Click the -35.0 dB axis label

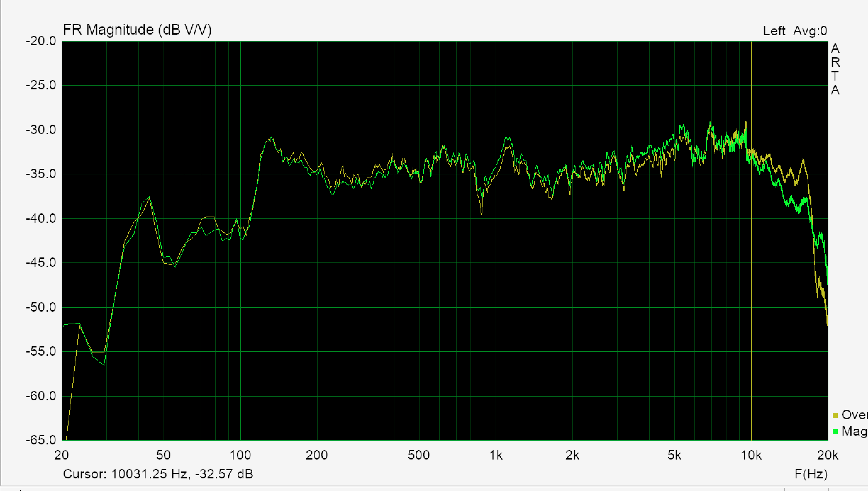coord(41,174)
